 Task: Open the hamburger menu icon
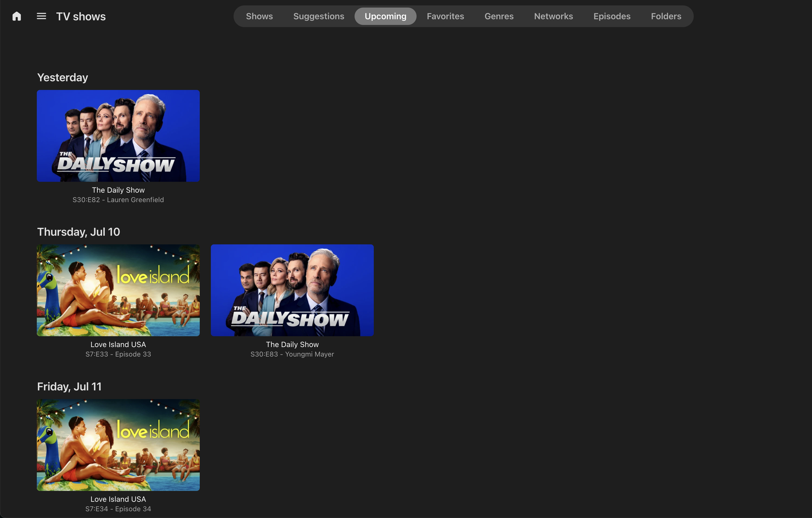click(x=41, y=16)
